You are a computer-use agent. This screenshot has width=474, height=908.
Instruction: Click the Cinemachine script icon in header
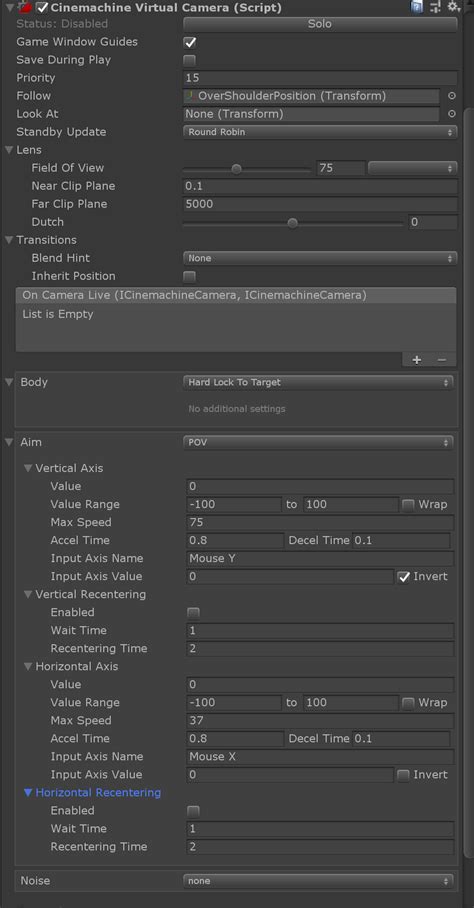point(25,8)
